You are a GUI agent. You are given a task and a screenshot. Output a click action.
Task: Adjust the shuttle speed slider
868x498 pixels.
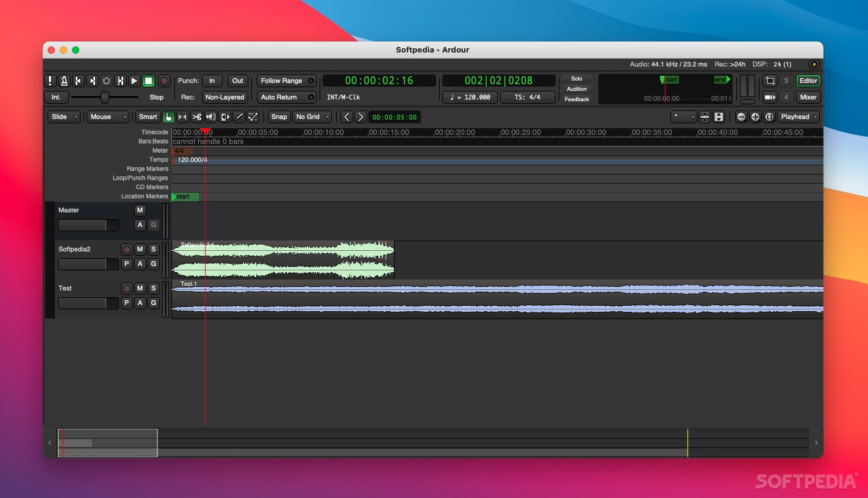(105, 97)
